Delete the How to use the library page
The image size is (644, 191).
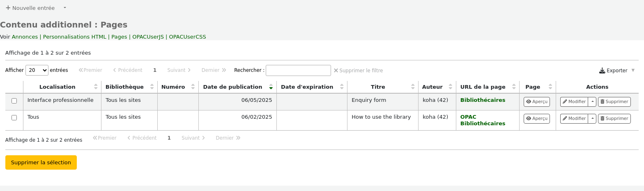614,119
